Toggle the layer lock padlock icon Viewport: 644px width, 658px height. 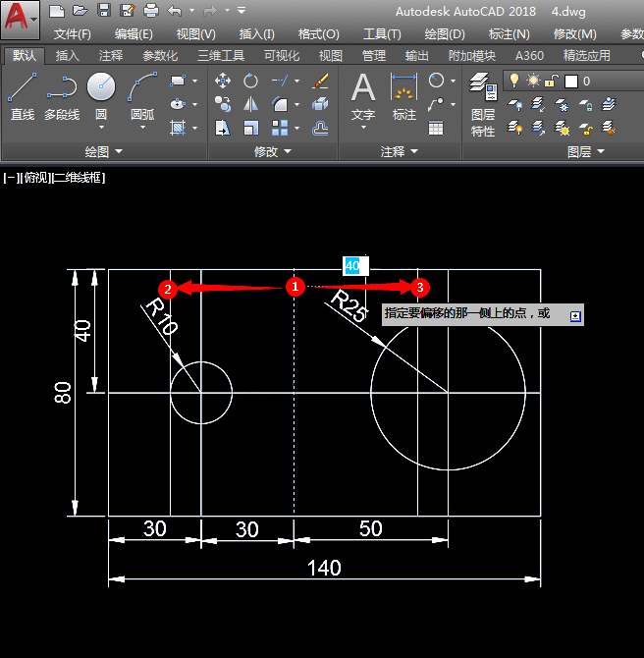(552, 81)
